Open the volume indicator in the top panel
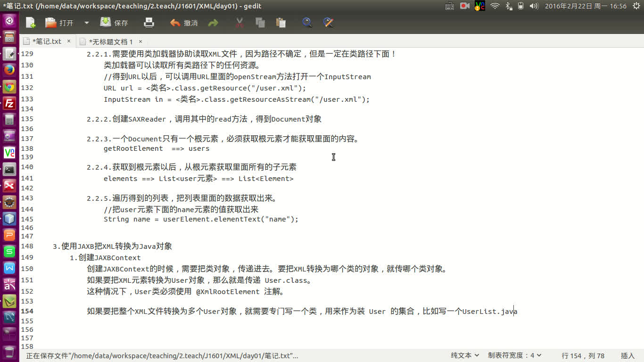 click(534, 7)
